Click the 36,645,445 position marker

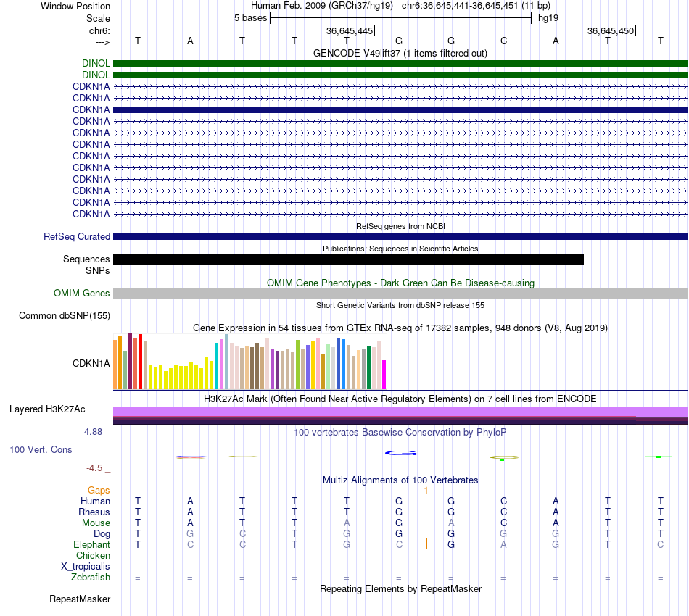[x=350, y=30]
